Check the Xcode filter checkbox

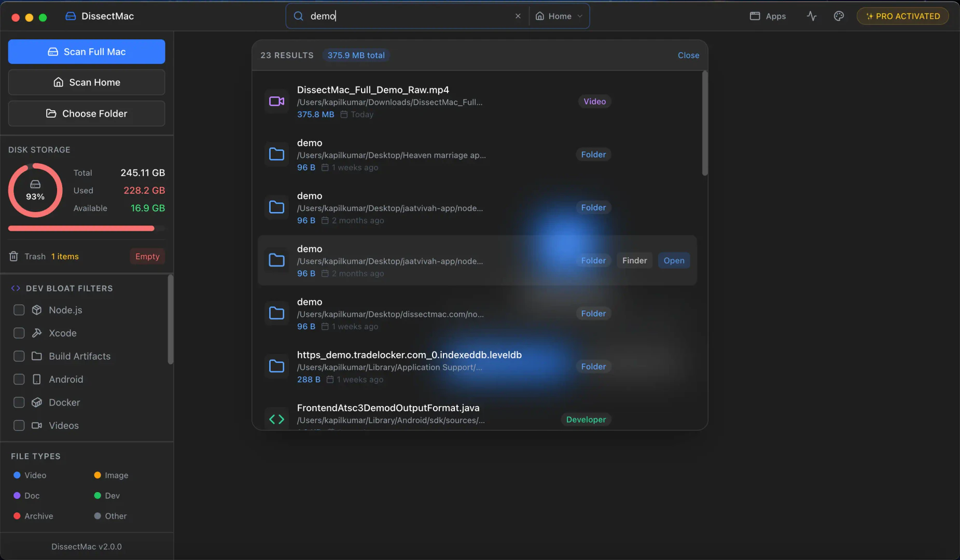pos(19,333)
